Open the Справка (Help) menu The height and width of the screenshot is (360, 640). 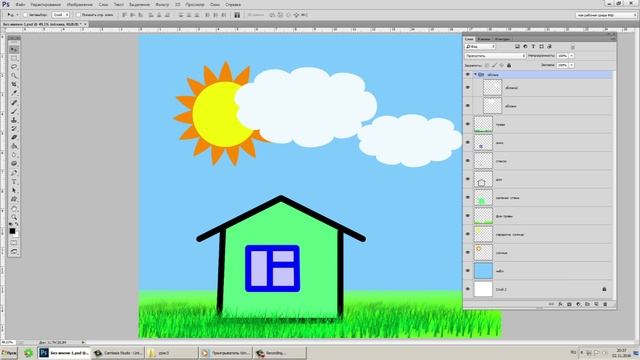click(233, 4)
